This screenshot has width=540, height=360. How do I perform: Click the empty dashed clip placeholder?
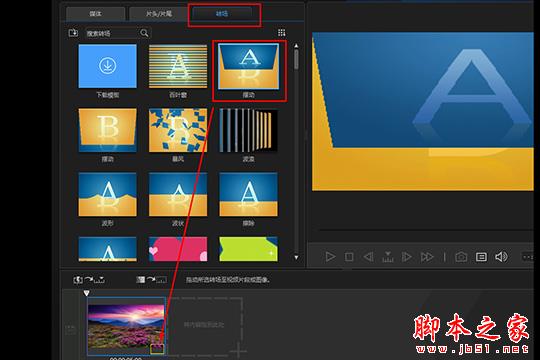204,326
